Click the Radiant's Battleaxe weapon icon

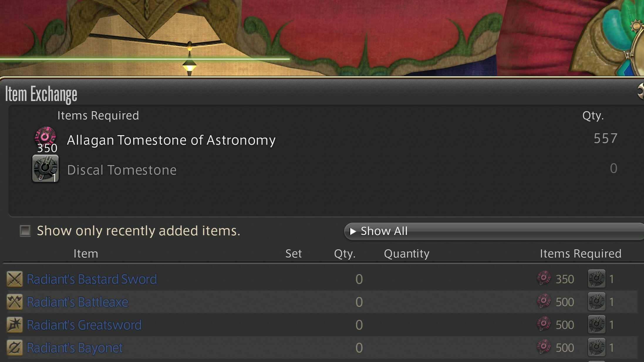click(x=14, y=302)
